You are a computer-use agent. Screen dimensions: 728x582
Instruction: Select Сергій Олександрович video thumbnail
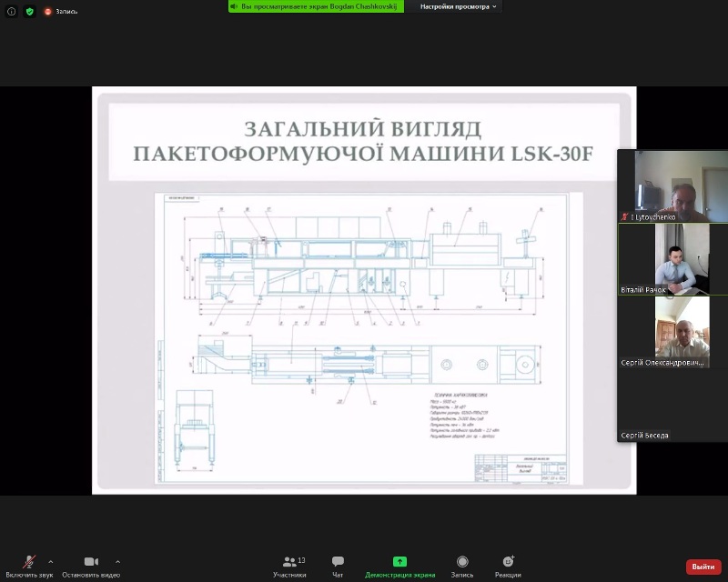[x=672, y=331]
